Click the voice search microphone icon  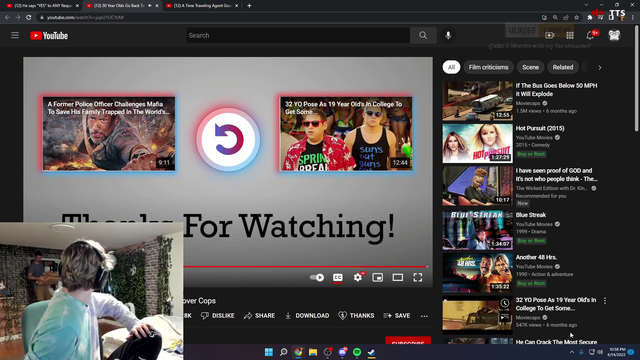pos(448,36)
